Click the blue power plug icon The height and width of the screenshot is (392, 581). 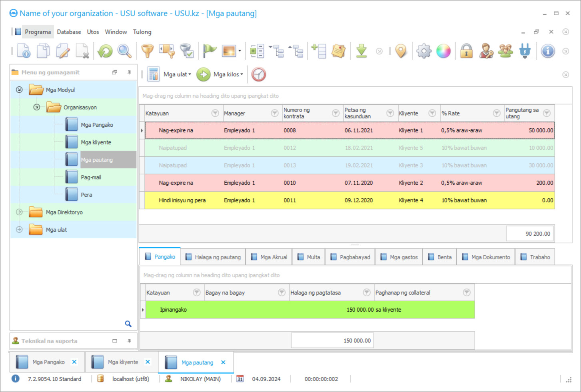pyautogui.click(x=525, y=51)
